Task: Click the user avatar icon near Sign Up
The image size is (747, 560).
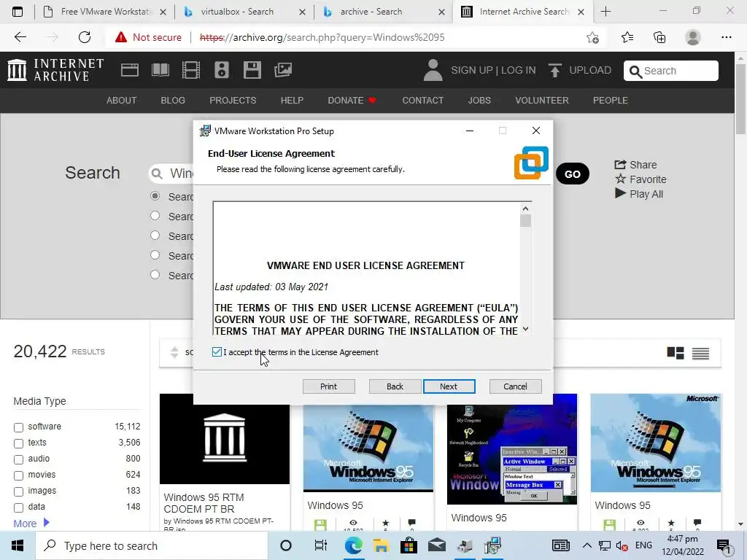Action: [433, 70]
